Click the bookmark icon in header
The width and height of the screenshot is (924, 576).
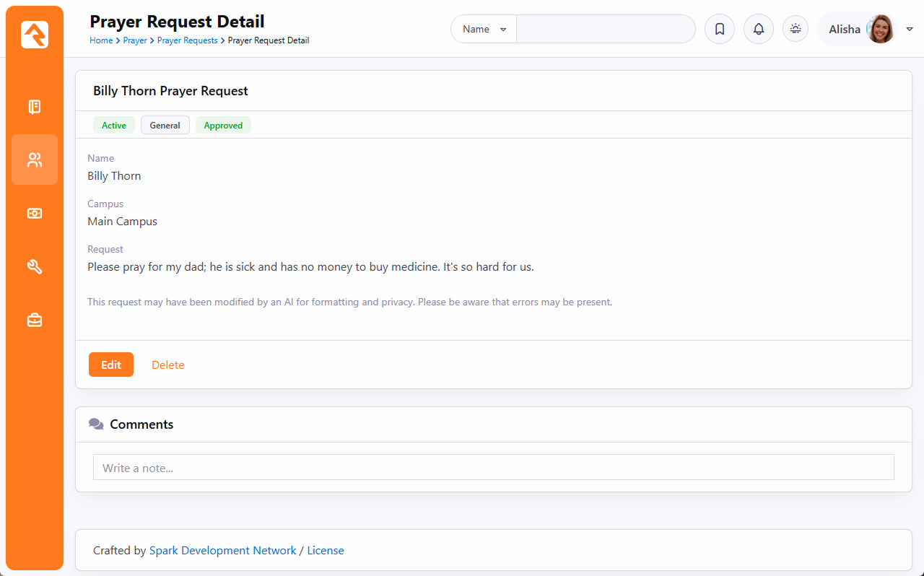tap(719, 30)
